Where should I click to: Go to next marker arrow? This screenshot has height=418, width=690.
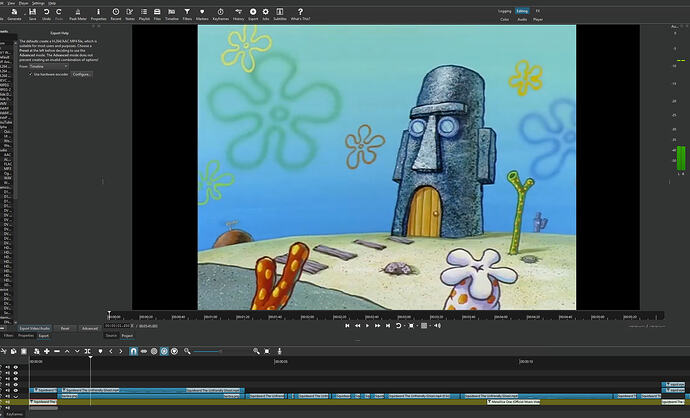tap(121, 351)
